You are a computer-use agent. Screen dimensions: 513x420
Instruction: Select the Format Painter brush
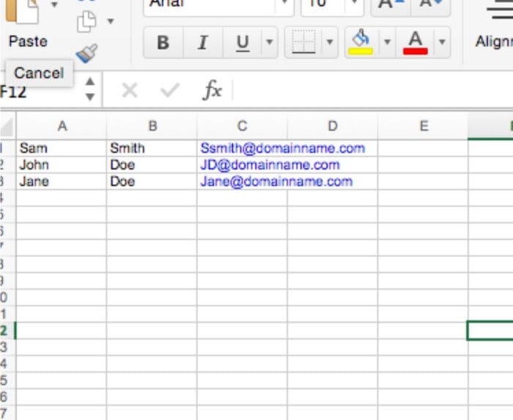click(x=86, y=53)
